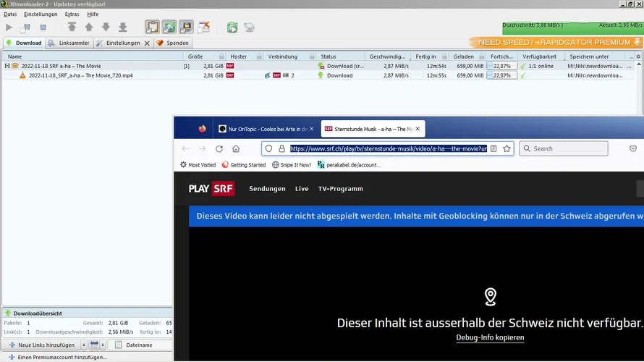Click progress bar of package row

(x=502, y=66)
